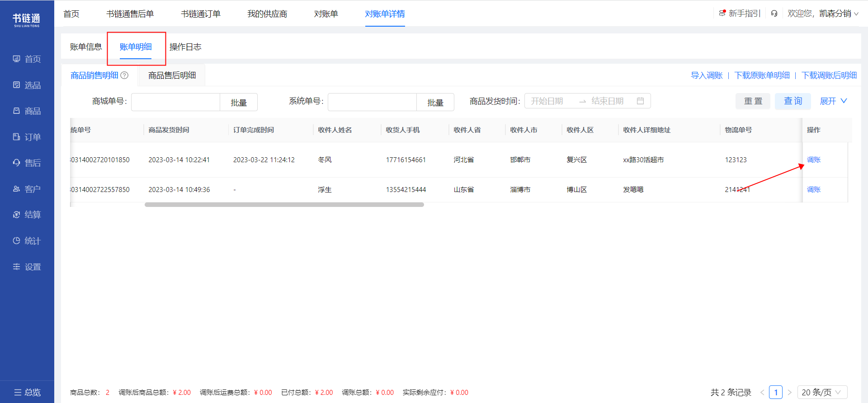This screenshot has width=868, height=403.
Task: Focus the 系统单号 input field
Action: (x=372, y=102)
